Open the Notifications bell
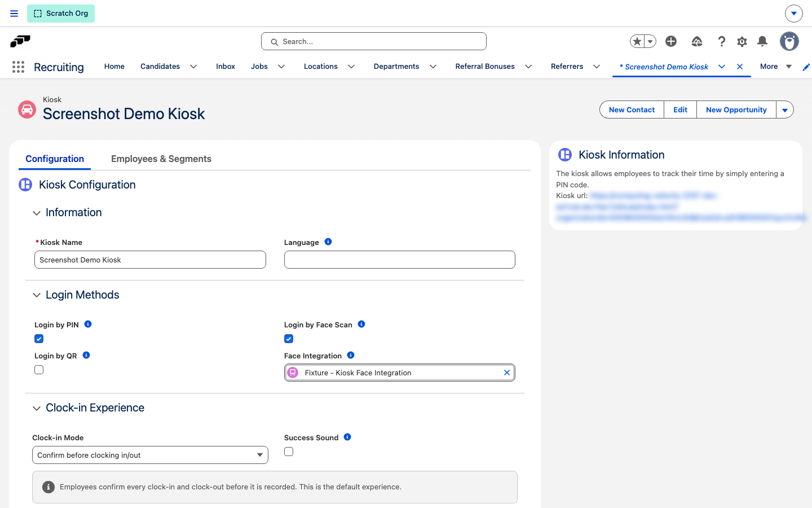 762,41
